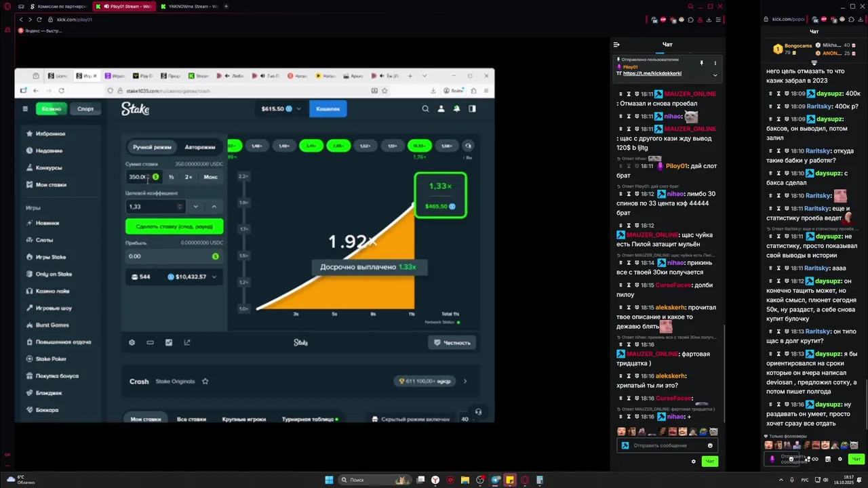The height and width of the screenshot is (488, 868).
Task: Open pinned message three-dot options
Action: pos(715,63)
